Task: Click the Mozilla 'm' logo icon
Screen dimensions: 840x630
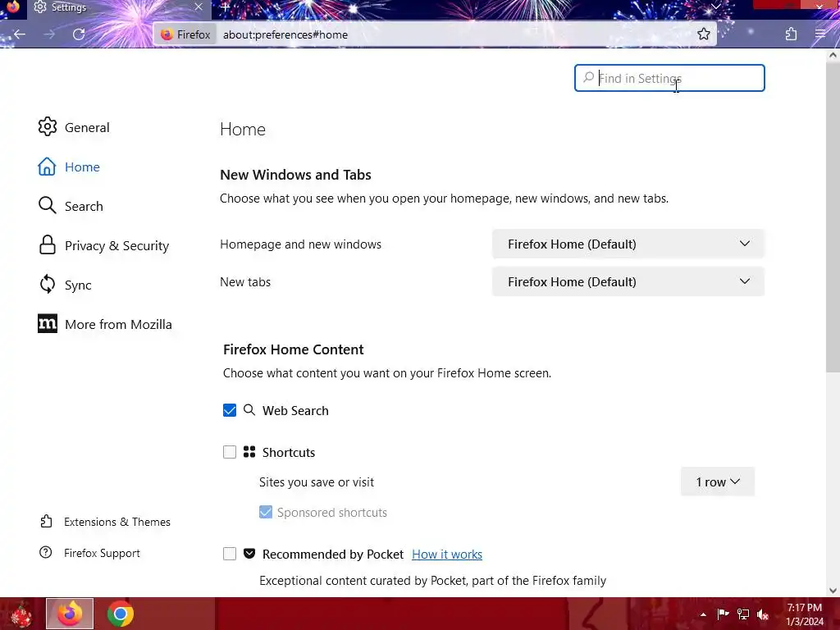Action: pos(47,323)
